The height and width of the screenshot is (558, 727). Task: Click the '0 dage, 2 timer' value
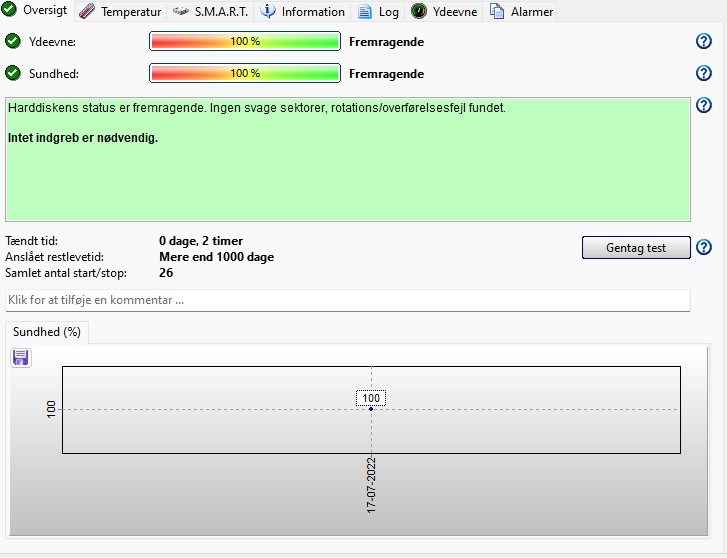pyautogui.click(x=201, y=241)
